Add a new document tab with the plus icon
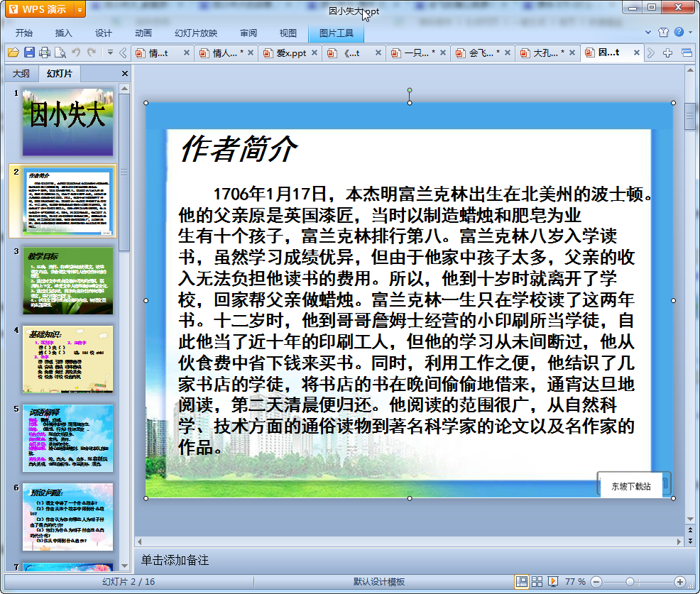700x594 pixels. [668, 53]
